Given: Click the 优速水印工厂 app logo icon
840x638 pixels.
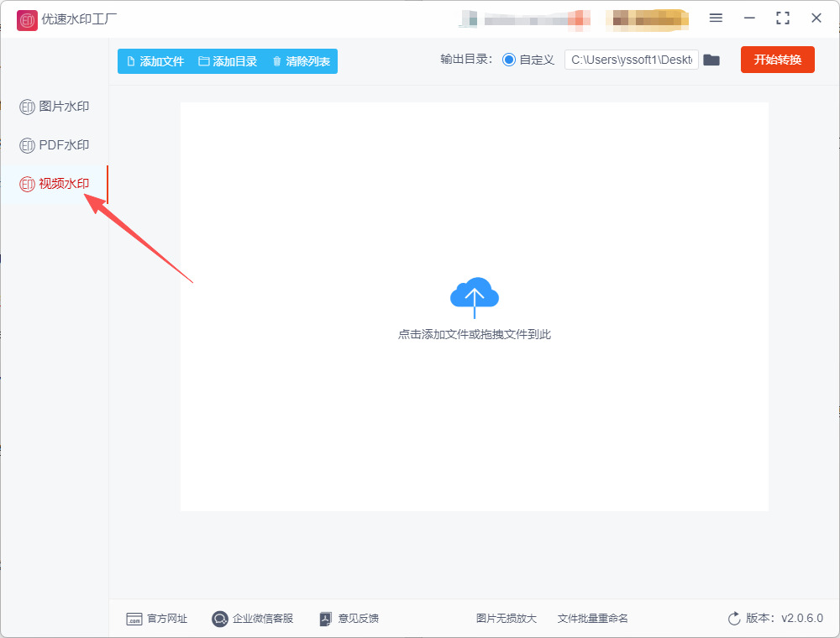Looking at the screenshot, I should coord(27,20).
